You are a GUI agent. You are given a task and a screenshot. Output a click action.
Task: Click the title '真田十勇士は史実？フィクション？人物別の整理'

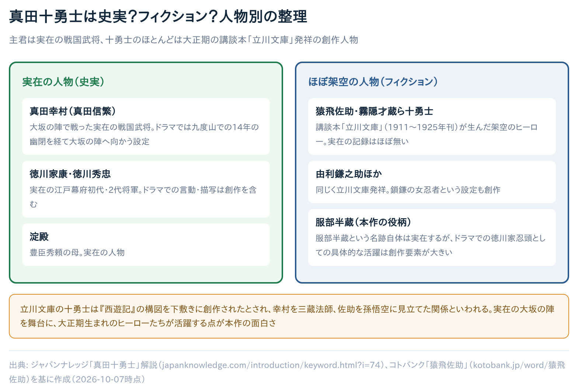(x=158, y=17)
